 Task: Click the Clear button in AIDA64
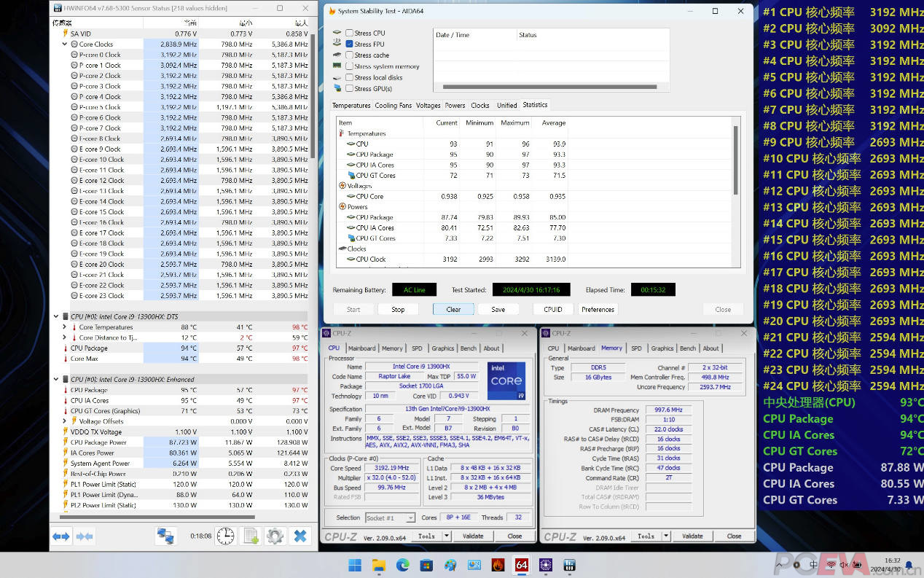453,309
